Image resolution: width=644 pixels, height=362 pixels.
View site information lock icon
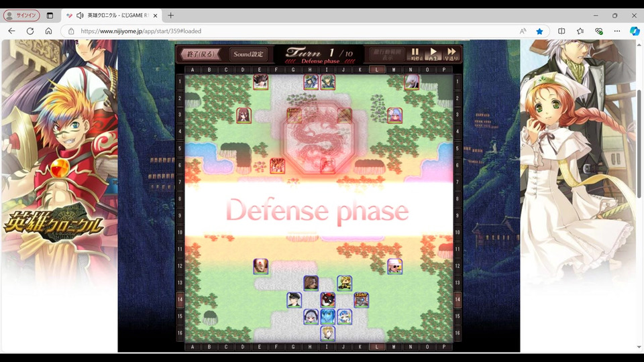pos(71,32)
